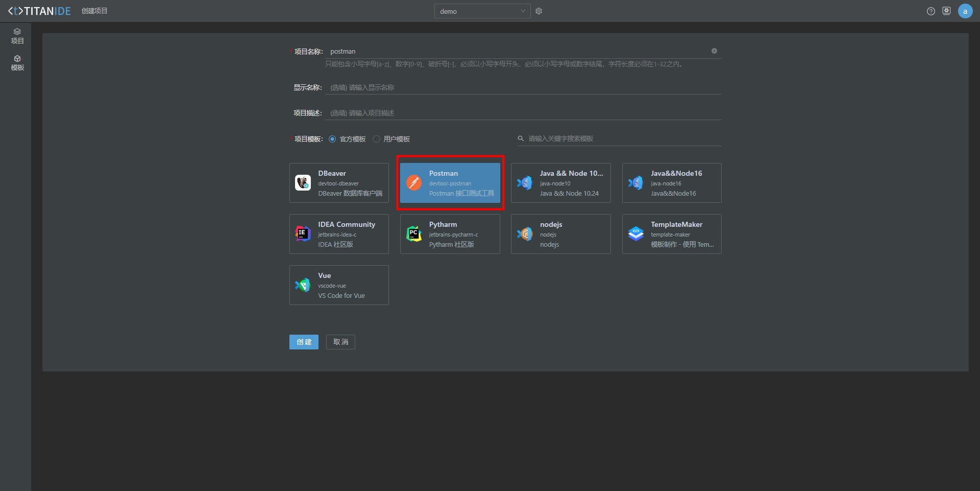
Task: Click 'DBeaver 数据库客户端' description
Action: coord(350,194)
